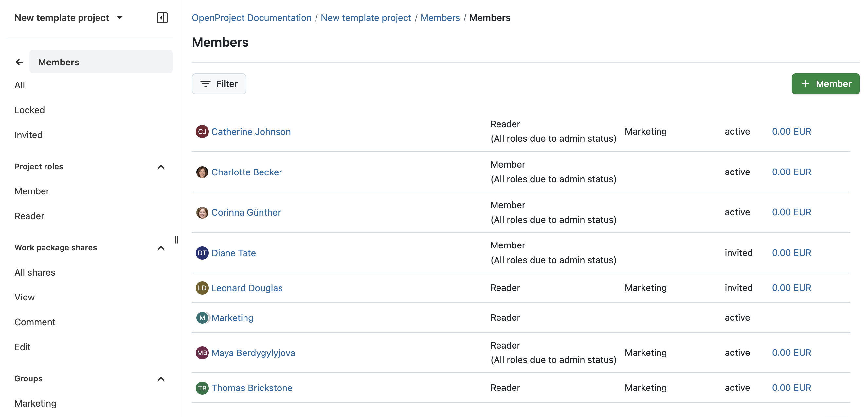Collapse the Project roles section
The width and height of the screenshot is (868, 417).
coord(161,167)
